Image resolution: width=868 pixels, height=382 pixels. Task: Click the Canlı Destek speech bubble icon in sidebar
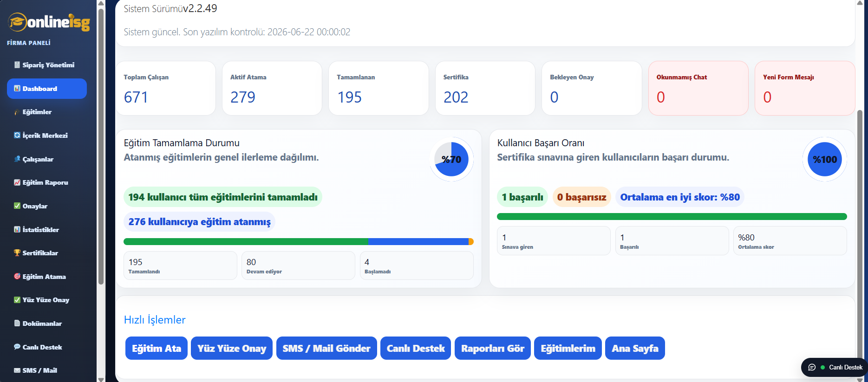tap(17, 347)
